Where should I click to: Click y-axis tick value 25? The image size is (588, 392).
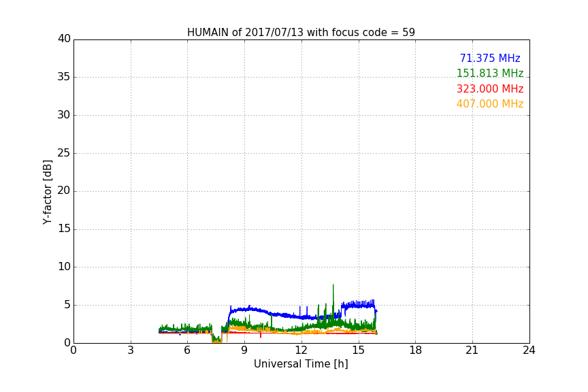point(64,153)
